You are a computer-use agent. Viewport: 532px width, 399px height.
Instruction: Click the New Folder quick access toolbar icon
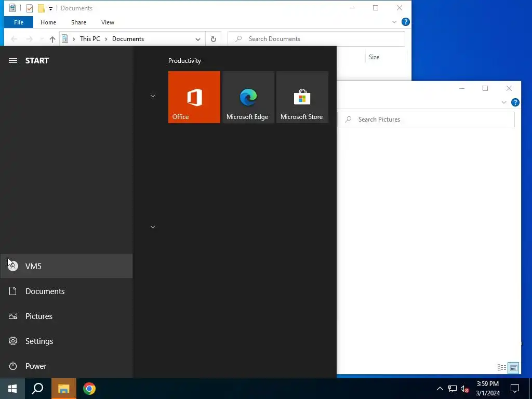point(41,8)
